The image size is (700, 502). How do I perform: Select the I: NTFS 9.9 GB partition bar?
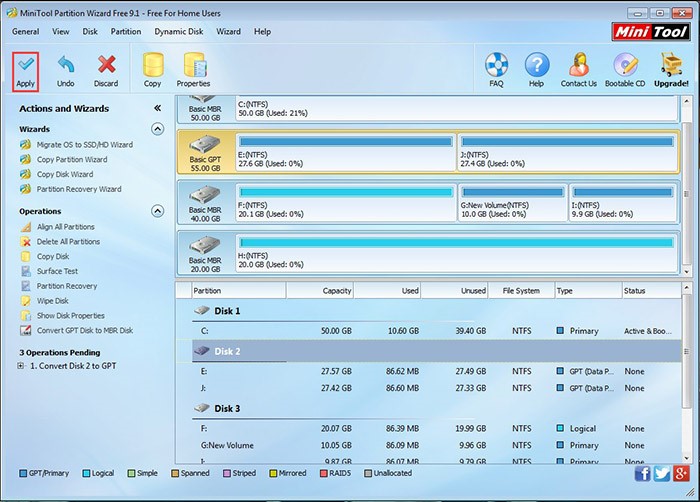click(x=622, y=202)
